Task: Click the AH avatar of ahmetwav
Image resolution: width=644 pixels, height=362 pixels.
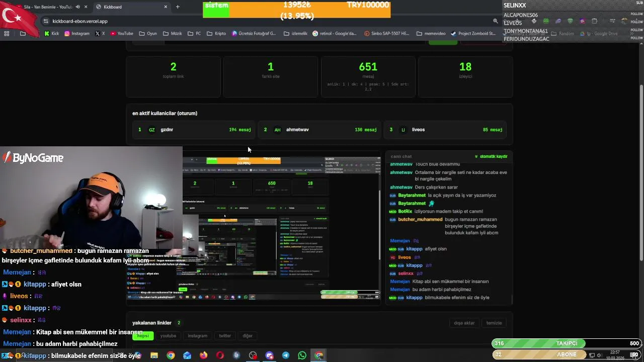Action: click(x=277, y=130)
